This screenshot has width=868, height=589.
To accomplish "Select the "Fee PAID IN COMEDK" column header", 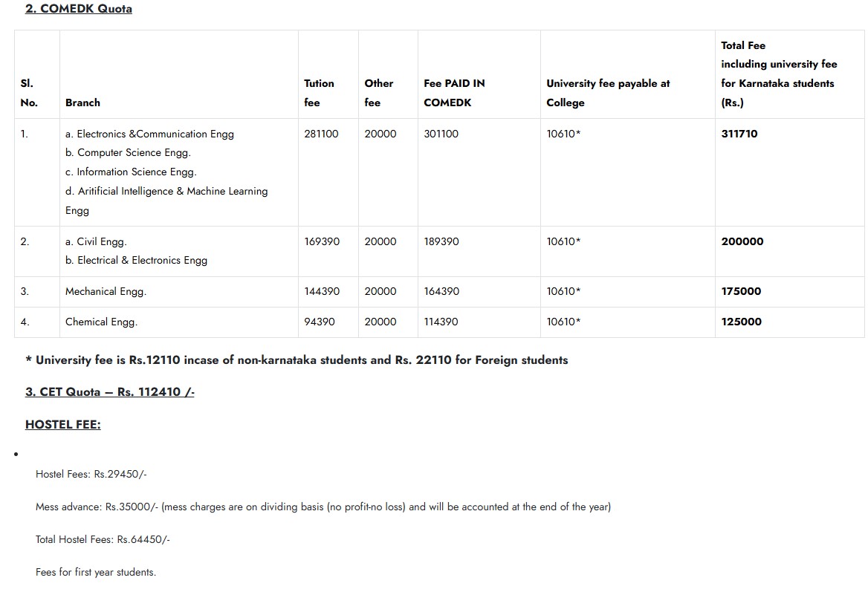I will (x=454, y=93).
